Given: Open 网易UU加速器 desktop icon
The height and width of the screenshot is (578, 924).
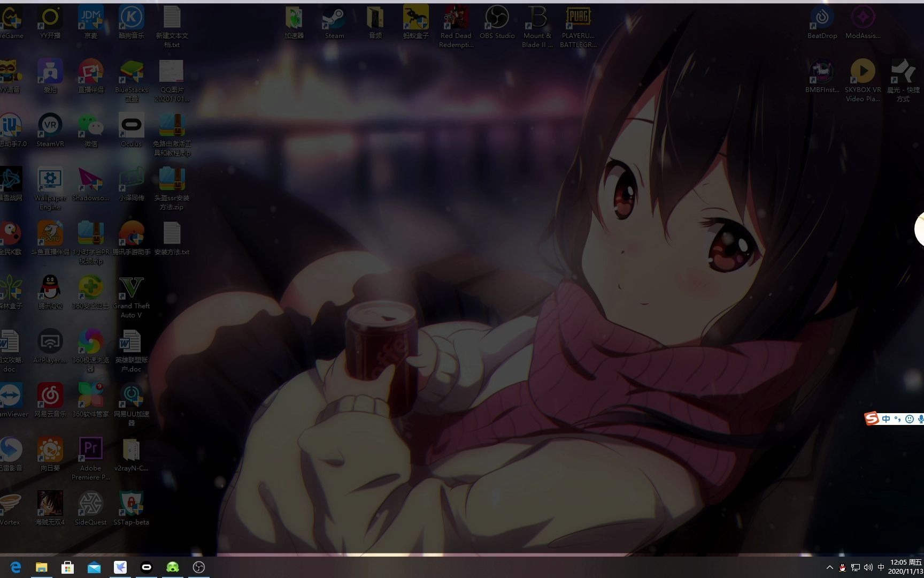Looking at the screenshot, I should (132, 405).
